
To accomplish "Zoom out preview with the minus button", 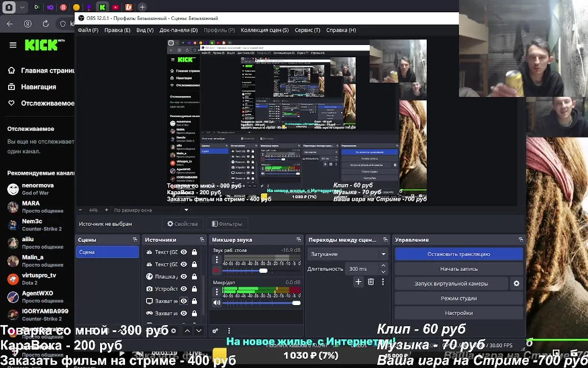I will pyautogui.click(x=80, y=210).
